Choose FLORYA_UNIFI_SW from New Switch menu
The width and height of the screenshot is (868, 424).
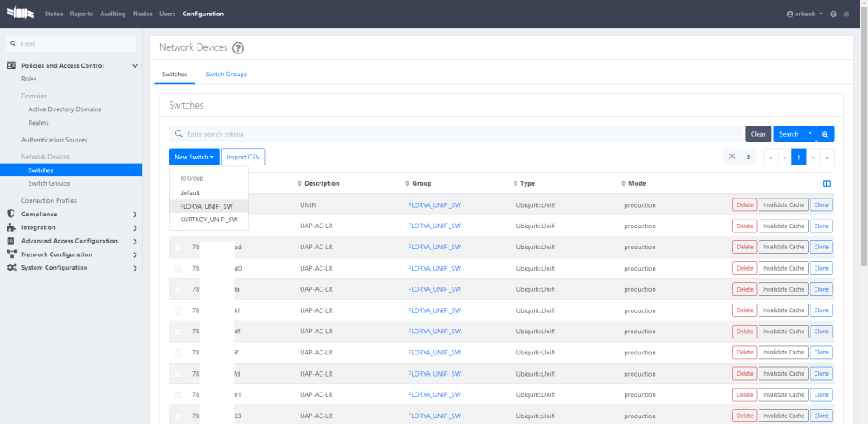coord(206,206)
